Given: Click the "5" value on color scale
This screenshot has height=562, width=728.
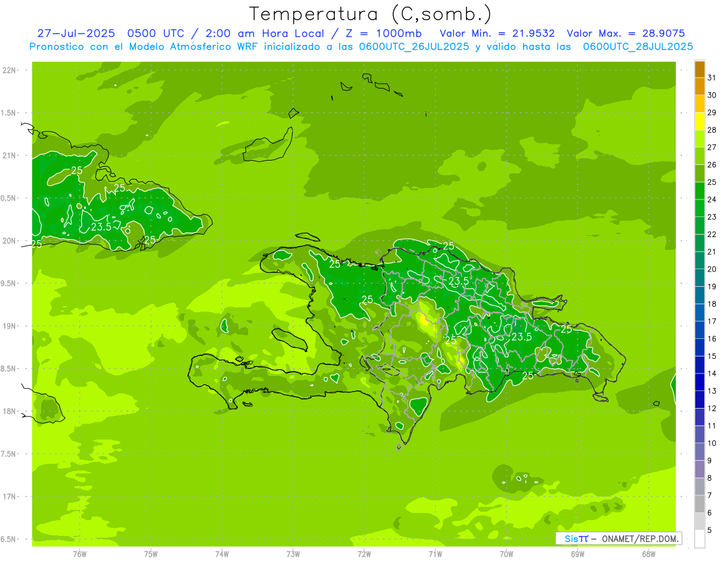Looking at the screenshot, I should [x=710, y=530].
